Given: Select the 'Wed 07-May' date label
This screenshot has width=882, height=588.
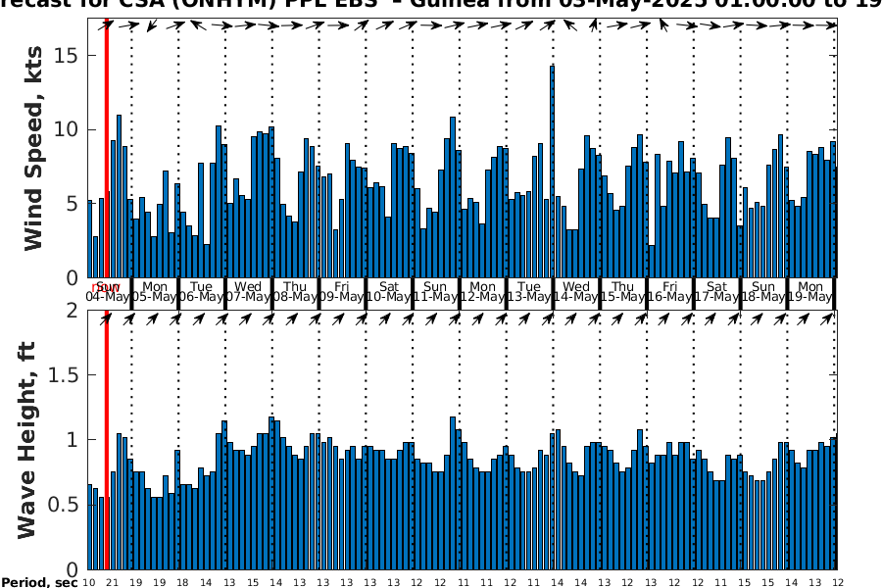Looking at the screenshot, I should (248, 292).
